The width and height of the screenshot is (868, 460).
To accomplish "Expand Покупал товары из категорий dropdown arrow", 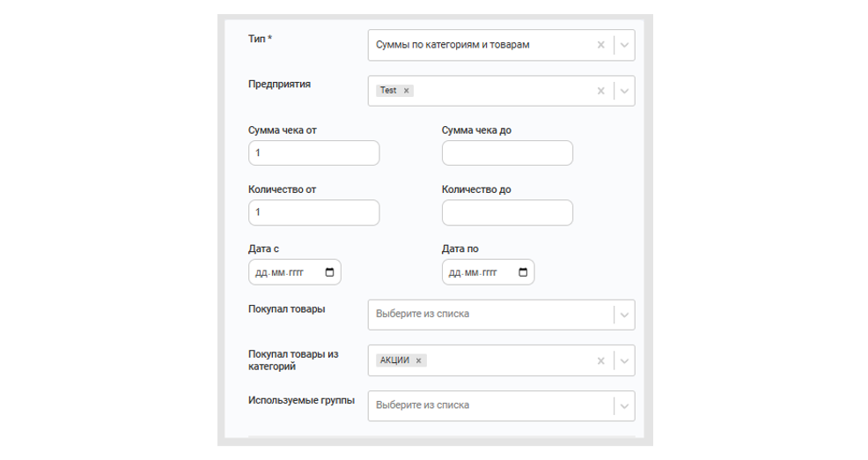I will pos(624,360).
